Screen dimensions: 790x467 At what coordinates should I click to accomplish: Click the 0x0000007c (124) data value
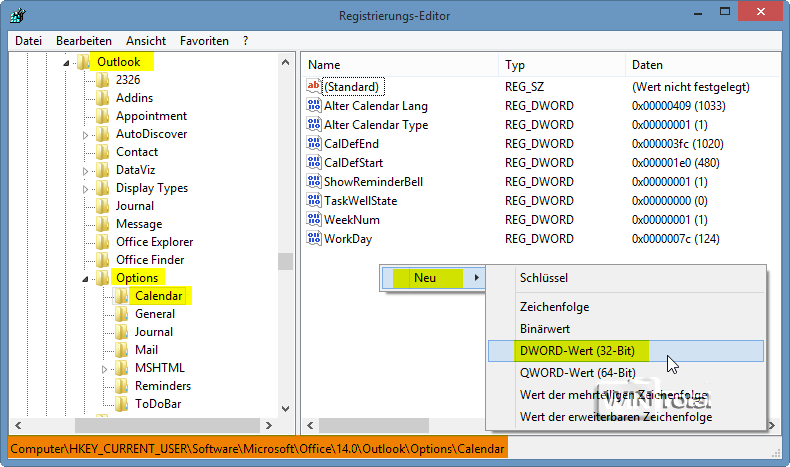tap(675, 239)
